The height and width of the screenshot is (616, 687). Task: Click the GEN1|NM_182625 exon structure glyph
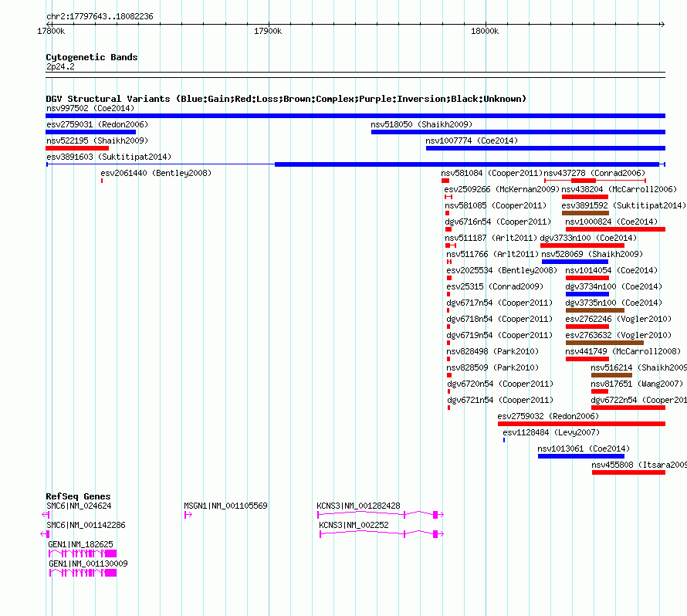pyautogui.click(x=83, y=553)
